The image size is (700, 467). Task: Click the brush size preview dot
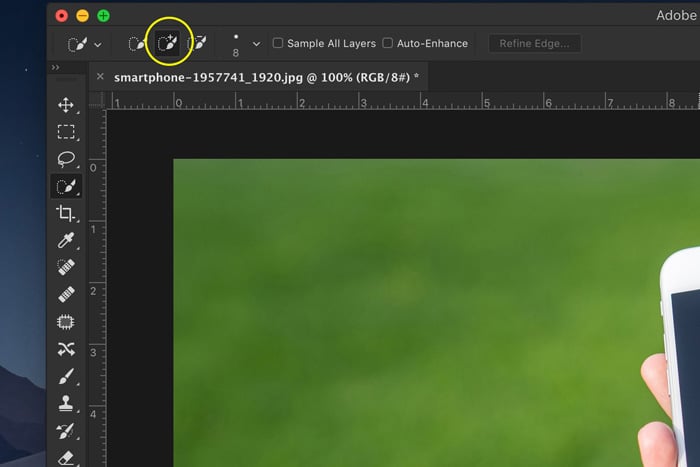pyautogui.click(x=236, y=37)
